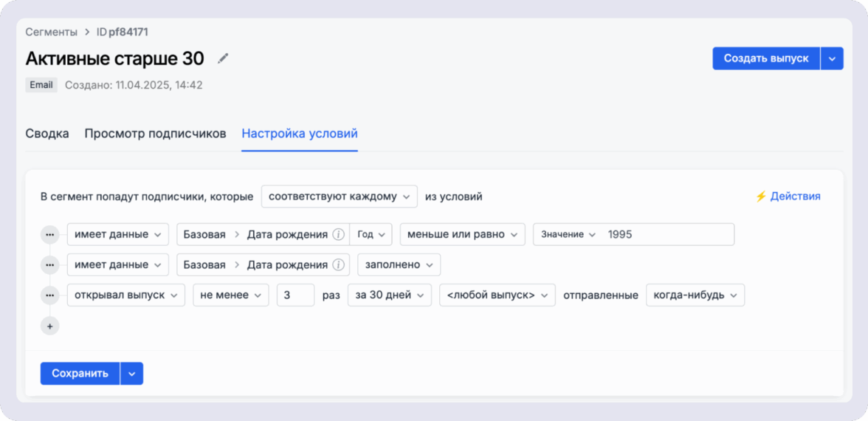
Task: Go to Сегменты via breadcrumb link
Action: pos(51,32)
